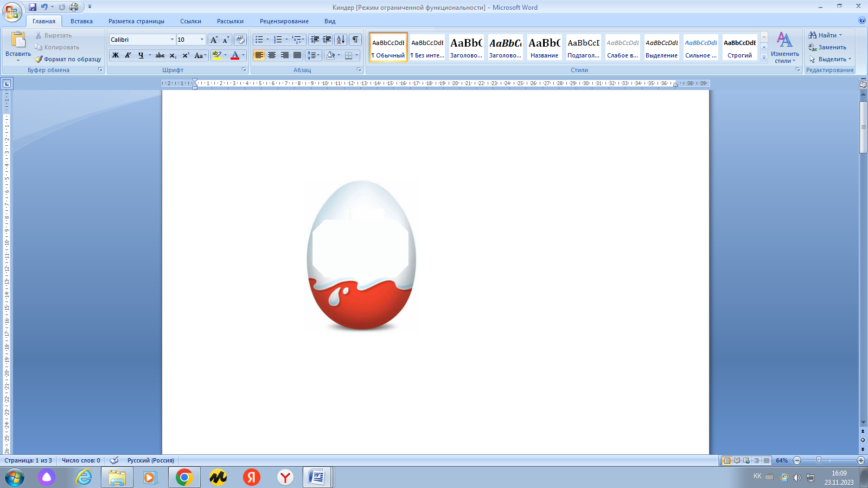Apply the Обычный style
Screen dimensions: 868x488
point(388,47)
